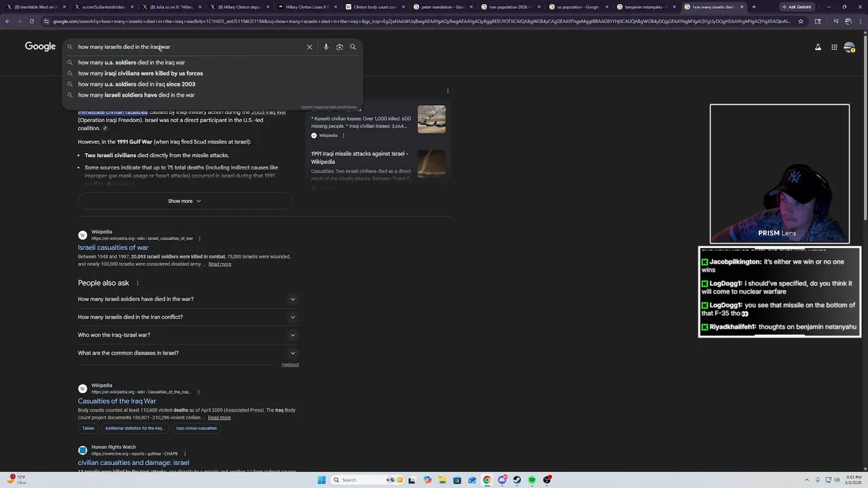
Task: Open 'Israeli casualties of war' Wikipedia result
Action: pyautogui.click(x=113, y=247)
